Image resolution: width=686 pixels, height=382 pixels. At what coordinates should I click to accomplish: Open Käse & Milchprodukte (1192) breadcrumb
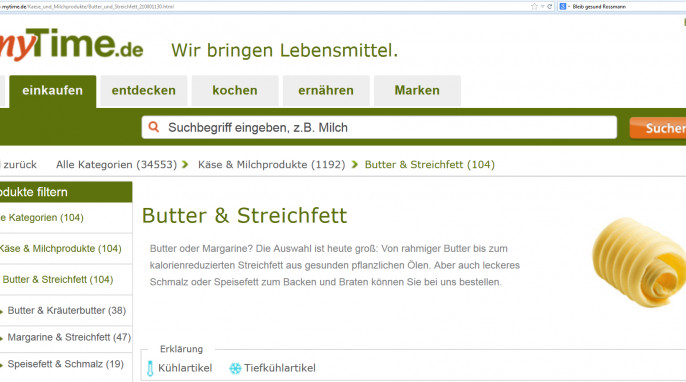(272, 165)
